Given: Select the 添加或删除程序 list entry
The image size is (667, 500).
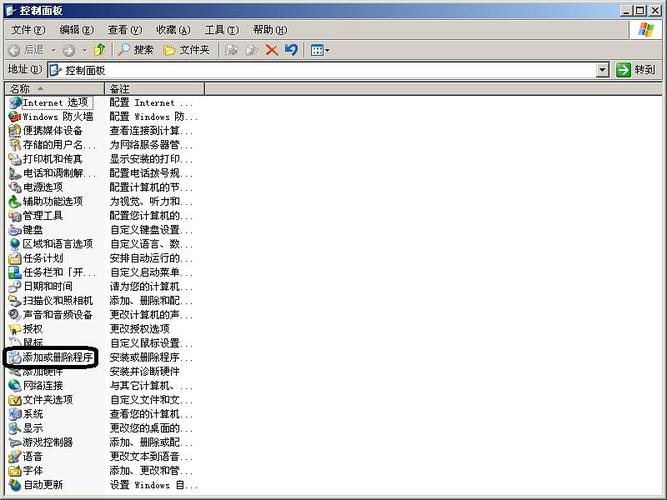Looking at the screenshot, I should click(51, 357).
